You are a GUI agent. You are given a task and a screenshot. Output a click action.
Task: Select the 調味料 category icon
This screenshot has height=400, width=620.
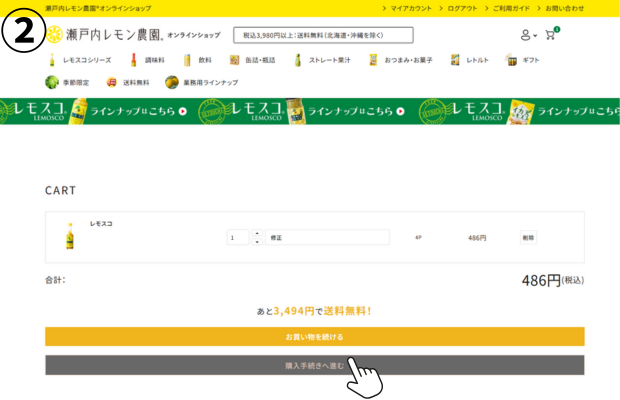coord(133,60)
